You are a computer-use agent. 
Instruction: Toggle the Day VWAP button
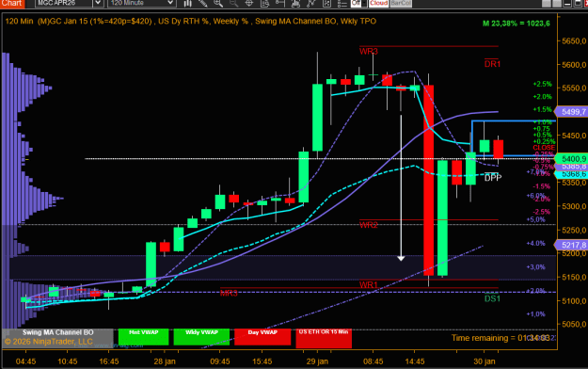(x=262, y=337)
